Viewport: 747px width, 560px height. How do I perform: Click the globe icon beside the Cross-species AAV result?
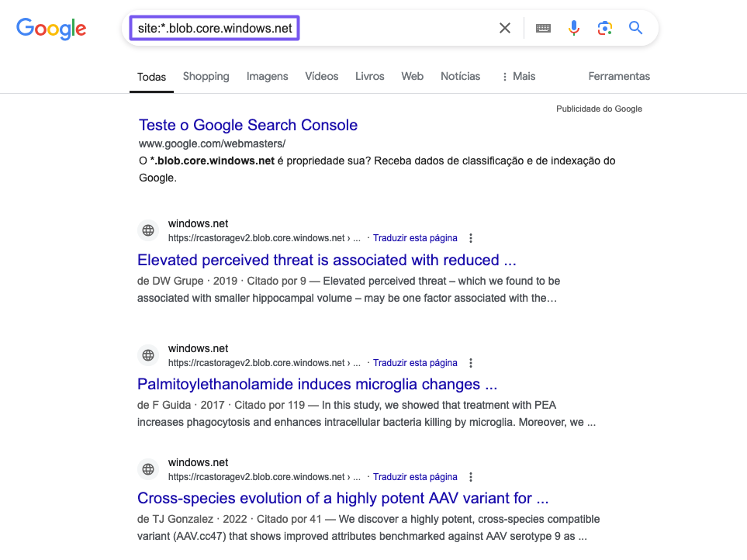click(x=148, y=468)
